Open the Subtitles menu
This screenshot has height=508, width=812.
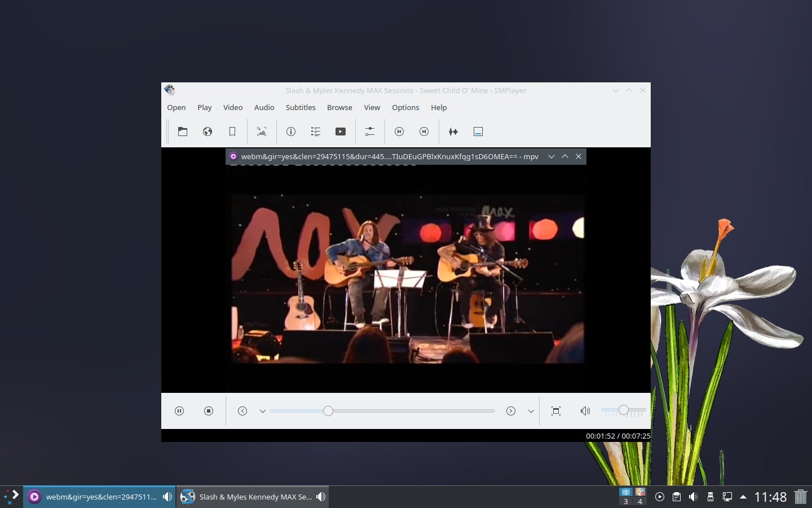301,107
